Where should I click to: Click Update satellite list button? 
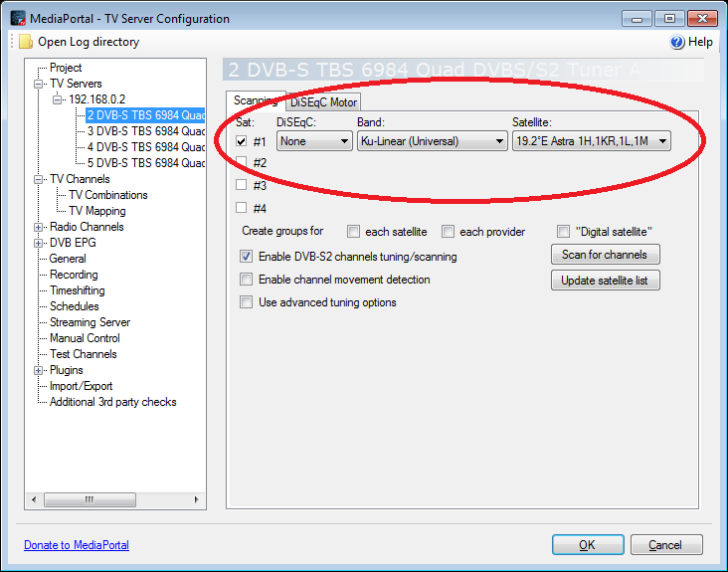tap(605, 281)
